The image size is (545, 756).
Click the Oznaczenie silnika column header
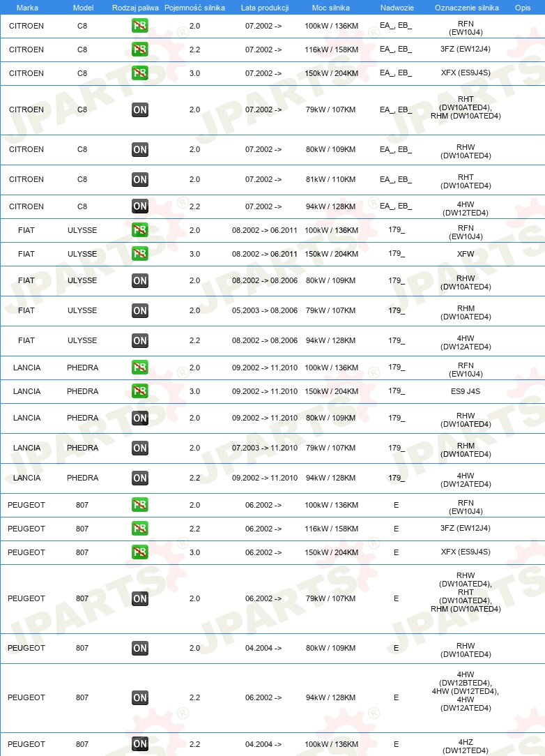466,8
